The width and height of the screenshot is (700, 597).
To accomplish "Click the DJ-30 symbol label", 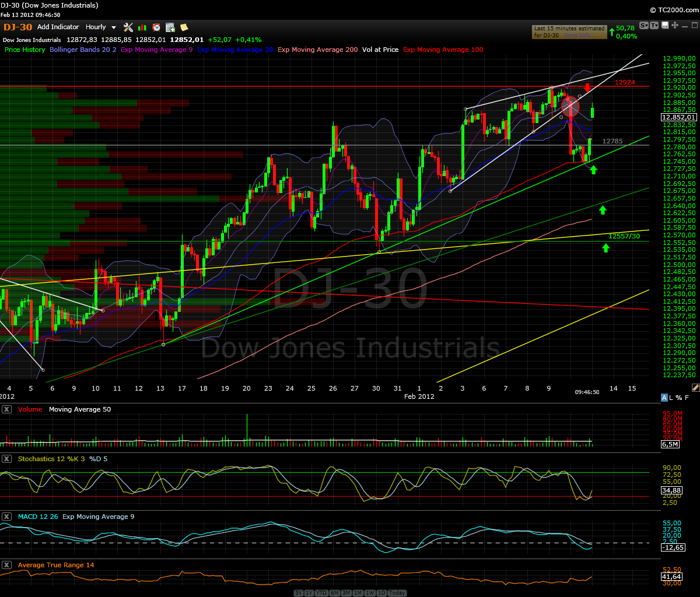I will (x=17, y=27).
